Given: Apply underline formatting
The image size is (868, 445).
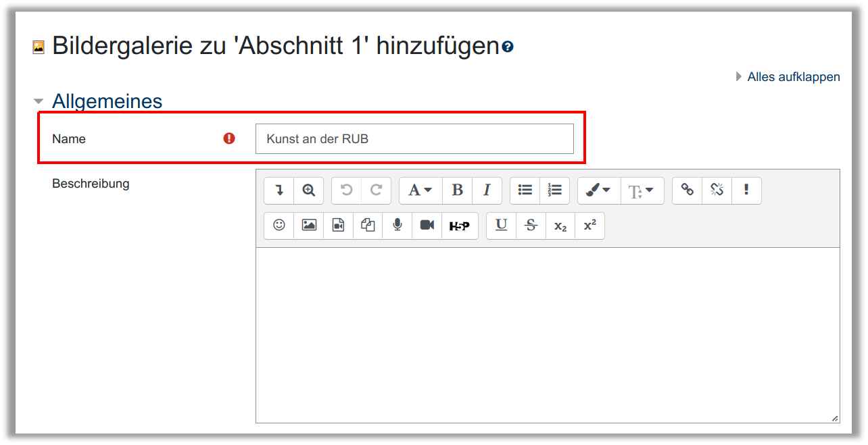Looking at the screenshot, I should (x=501, y=226).
